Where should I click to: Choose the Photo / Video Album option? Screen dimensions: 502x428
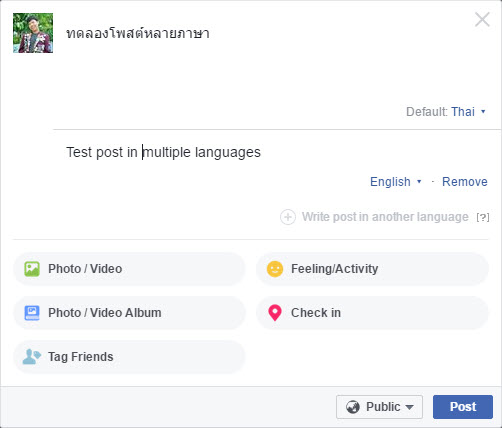pyautogui.click(x=129, y=313)
